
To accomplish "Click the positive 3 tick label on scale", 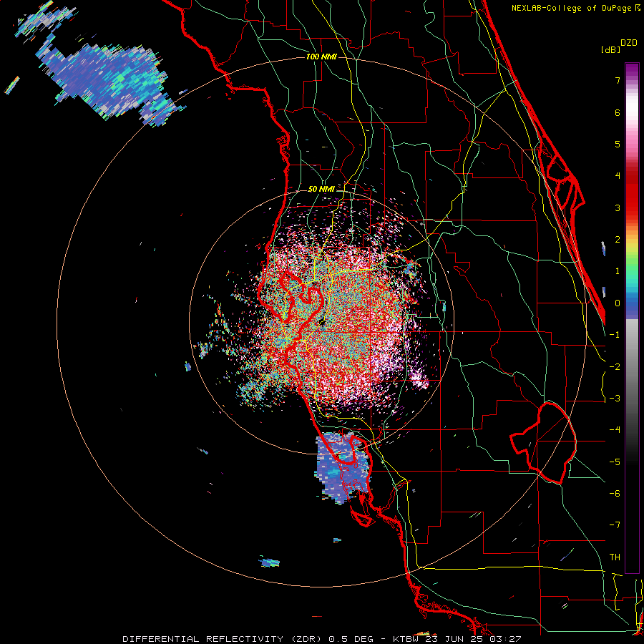I will click(x=618, y=208).
